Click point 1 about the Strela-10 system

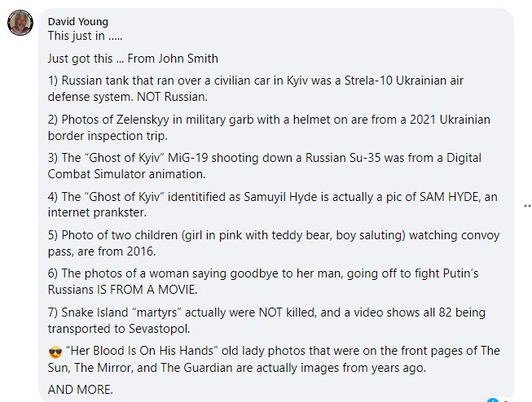(256, 89)
